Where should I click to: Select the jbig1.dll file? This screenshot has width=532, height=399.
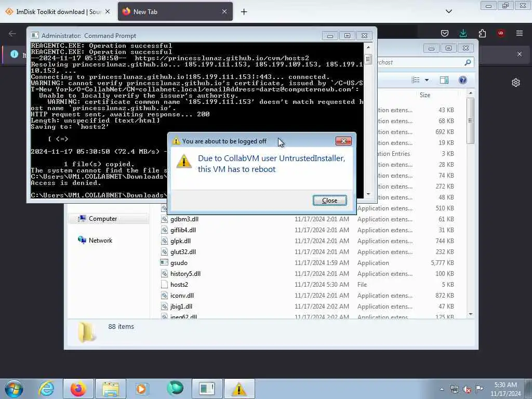(181, 307)
